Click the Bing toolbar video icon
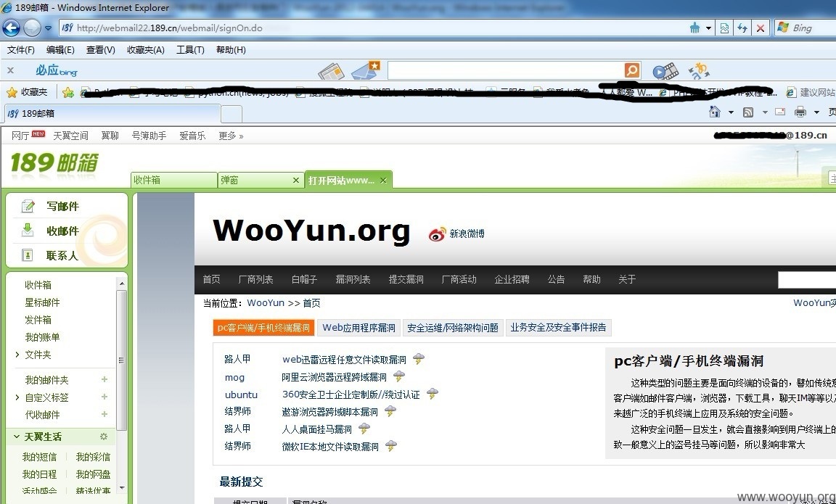The width and height of the screenshot is (836, 504). click(665, 71)
